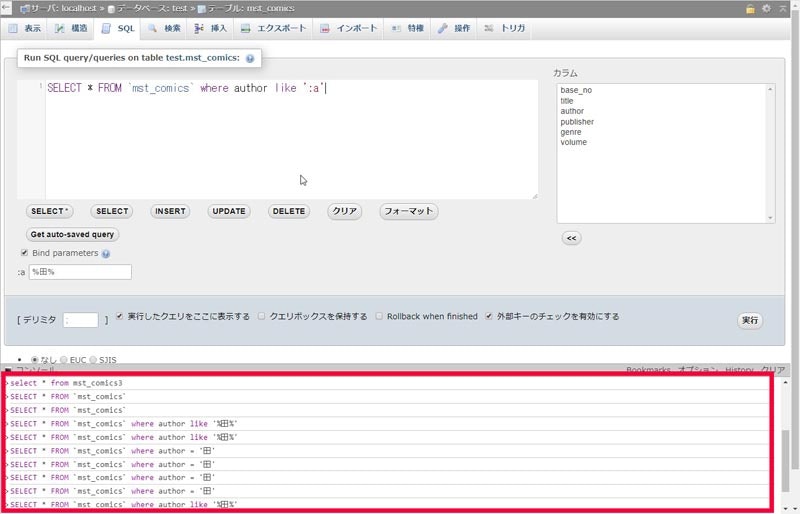Viewport: 800px width, 514px height.
Task: Open the エクスポート (Export) tab
Action: [x=273, y=29]
